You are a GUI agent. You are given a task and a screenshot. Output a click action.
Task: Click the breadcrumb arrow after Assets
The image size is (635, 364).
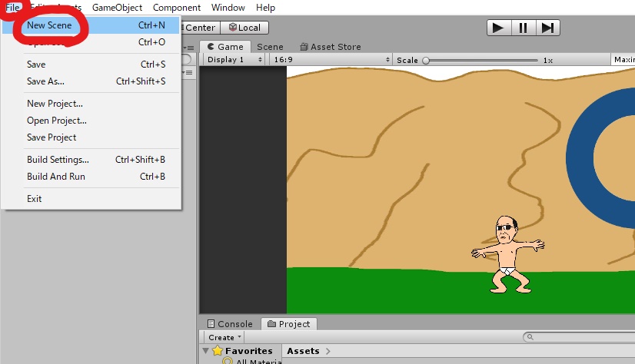tap(328, 351)
